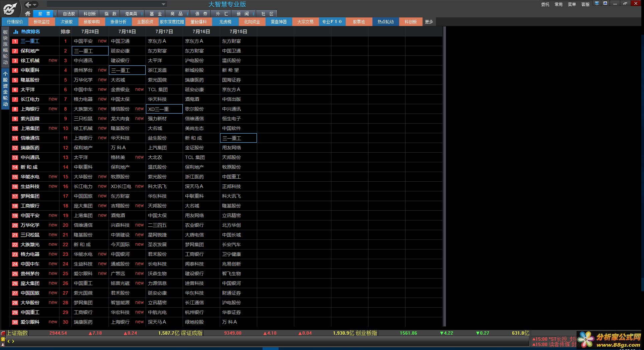
Task: Open the 委托 menu
Action: (x=545, y=4)
